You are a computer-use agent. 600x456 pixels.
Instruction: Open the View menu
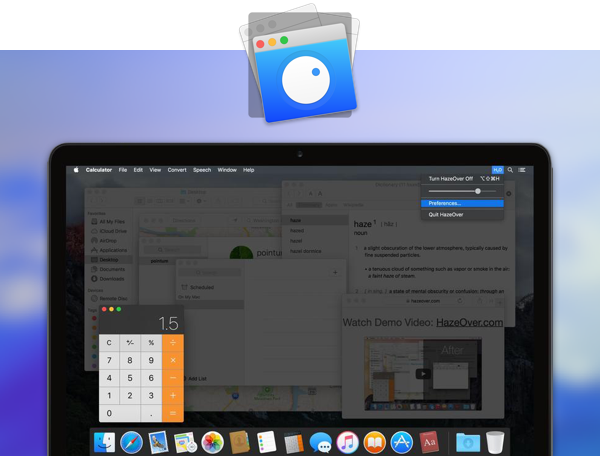tap(155, 170)
